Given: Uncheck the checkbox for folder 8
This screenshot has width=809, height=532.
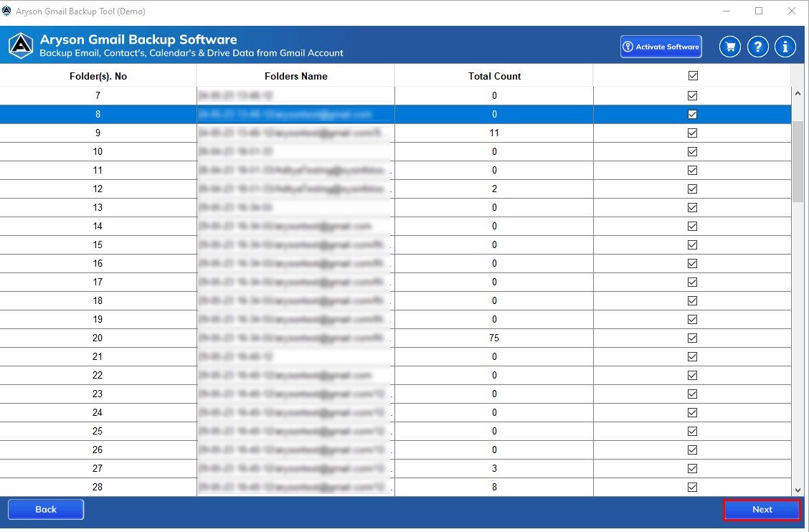Looking at the screenshot, I should click(692, 114).
